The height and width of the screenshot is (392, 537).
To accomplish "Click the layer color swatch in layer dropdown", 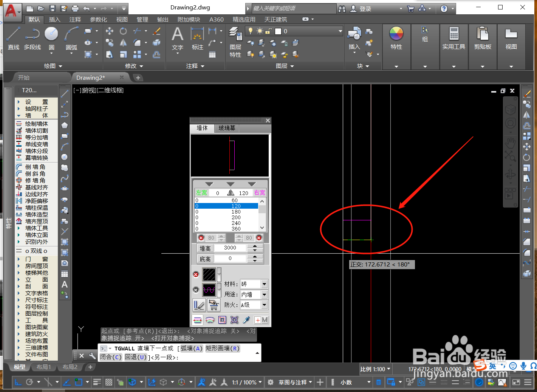I will coord(278,31).
